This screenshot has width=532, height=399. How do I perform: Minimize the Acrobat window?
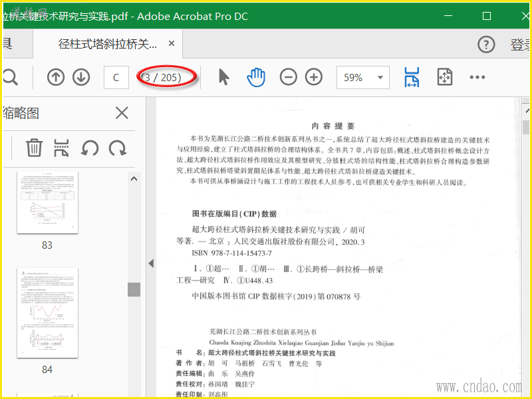pyautogui.click(x=448, y=16)
